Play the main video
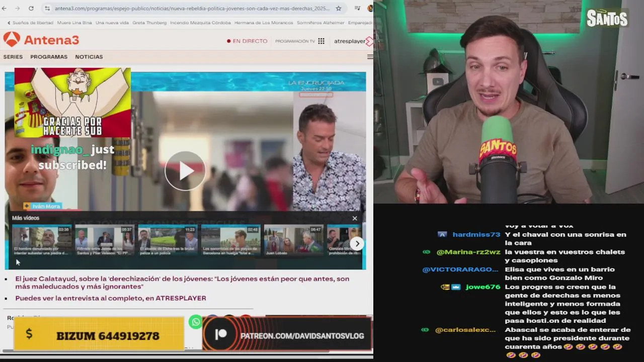This screenshot has width=644, height=362. click(x=185, y=171)
